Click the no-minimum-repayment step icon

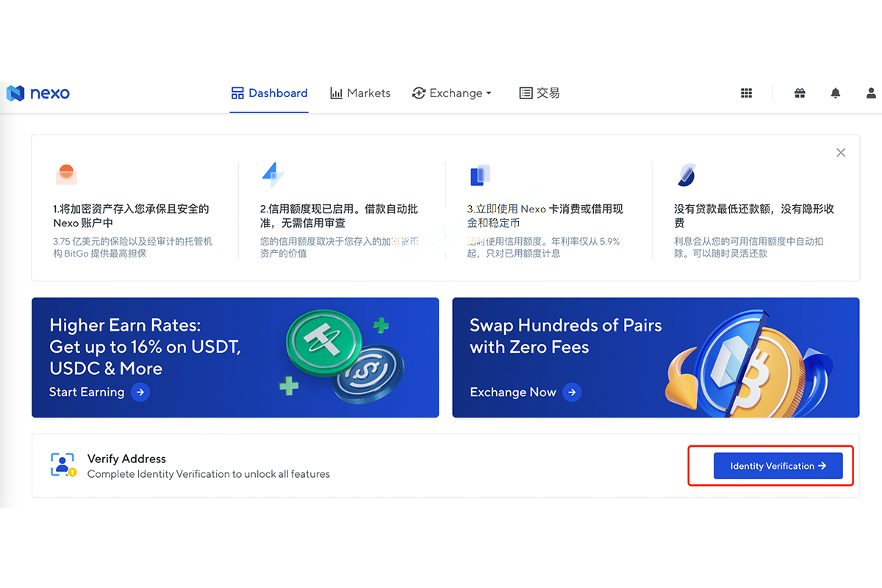point(686,175)
